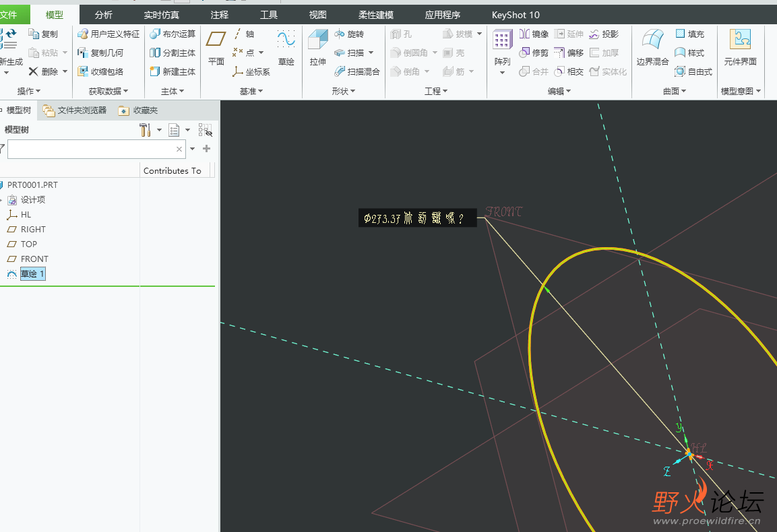Screen dimensions: 777x532
Task: Click the Delete (删除) tool
Action: (43, 72)
